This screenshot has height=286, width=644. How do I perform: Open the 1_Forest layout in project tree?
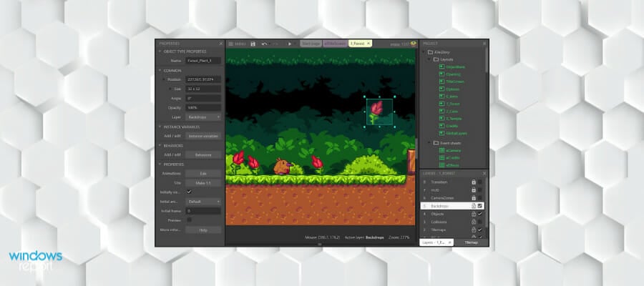click(x=449, y=104)
